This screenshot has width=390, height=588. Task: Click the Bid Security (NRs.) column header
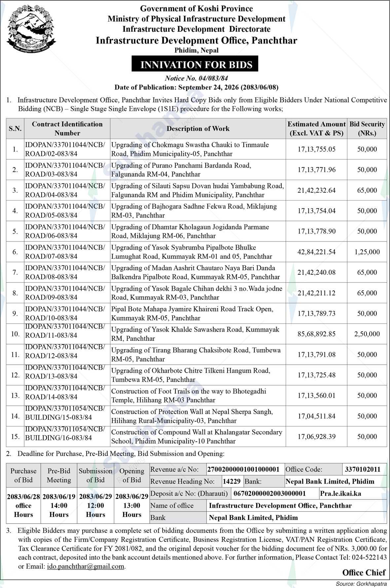pos(367,129)
